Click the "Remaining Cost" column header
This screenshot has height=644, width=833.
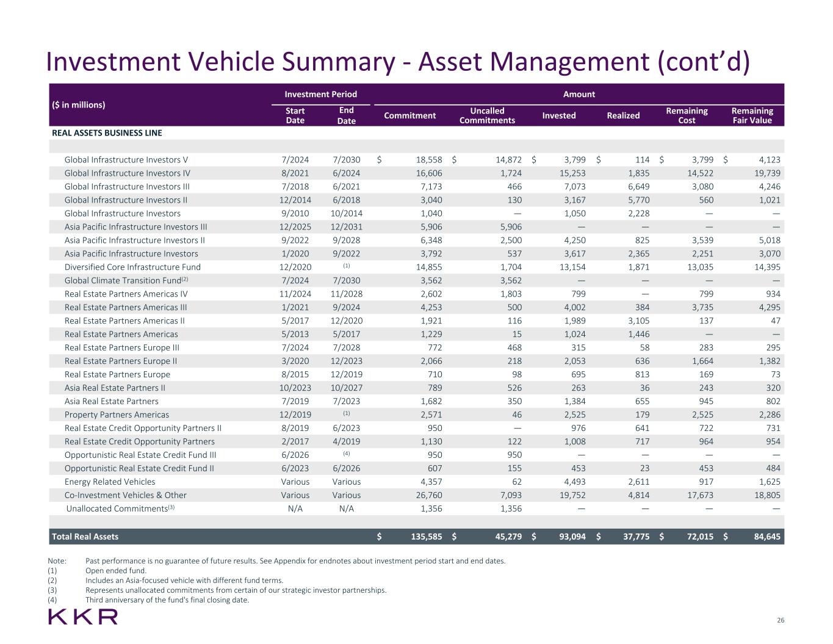(687, 115)
